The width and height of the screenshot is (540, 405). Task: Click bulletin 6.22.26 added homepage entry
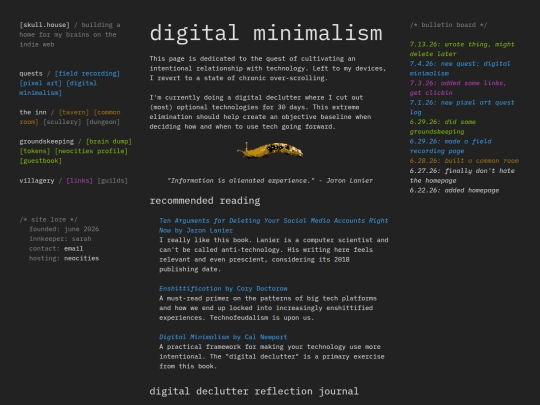(x=454, y=190)
